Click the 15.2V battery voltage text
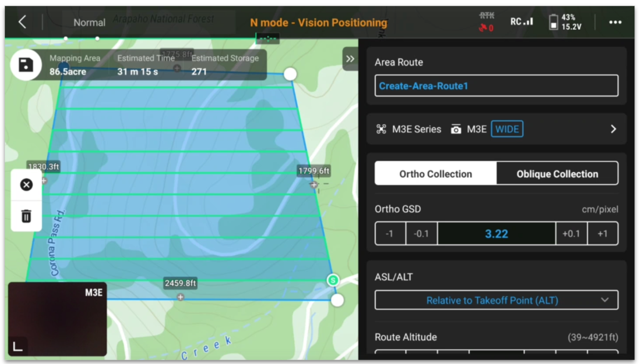The width and height of the screenshot is (640, 364). (x=571, y=27)
